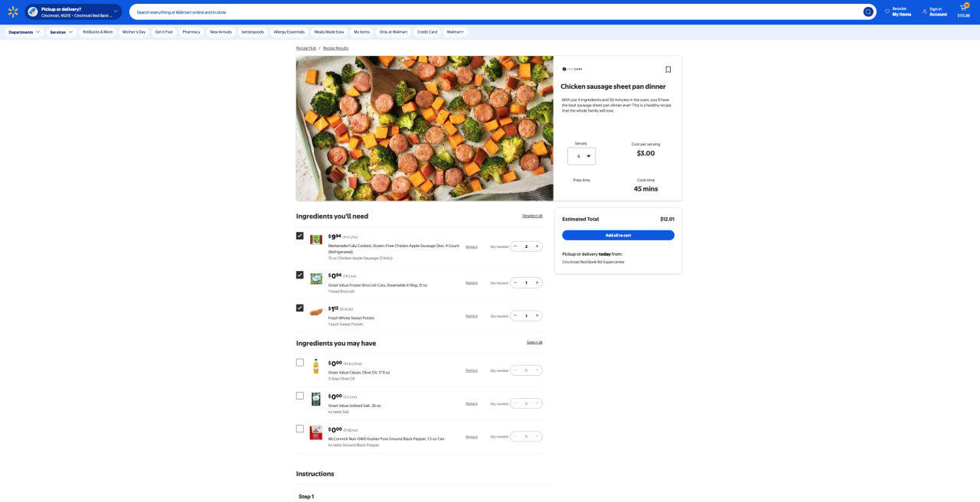Bookmark the chicken sausage recipe
The width and height of the screenshot is (980, 502).
[x=668, y=70]
